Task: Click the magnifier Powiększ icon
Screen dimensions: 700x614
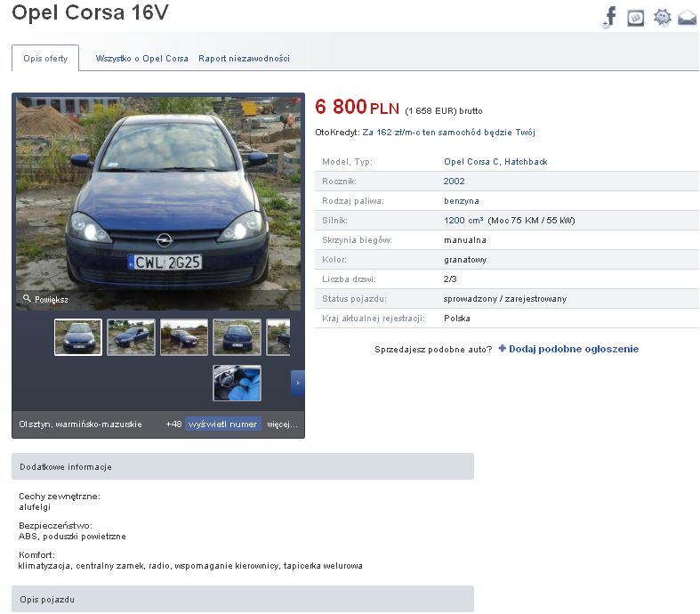Action: (x=27, y=298)
